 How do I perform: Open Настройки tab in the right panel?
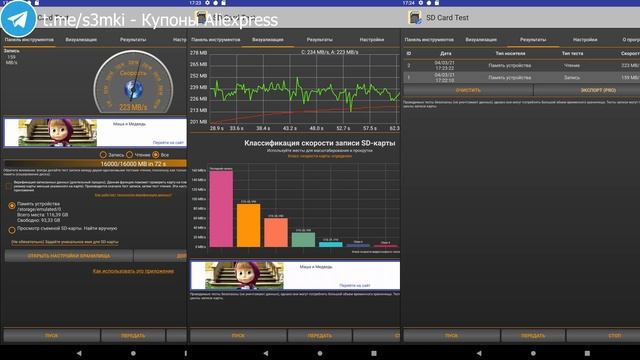click(x=585, y=40)
